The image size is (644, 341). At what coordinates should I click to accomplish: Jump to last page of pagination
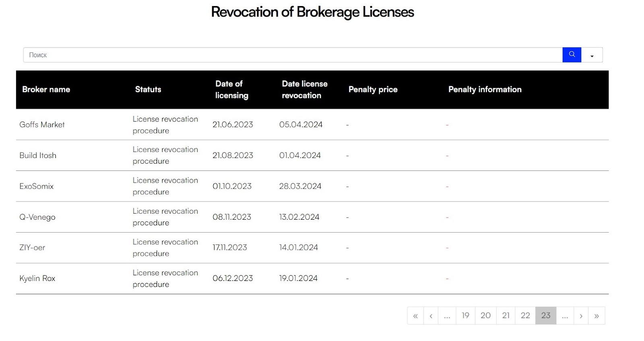coord(597,316)
